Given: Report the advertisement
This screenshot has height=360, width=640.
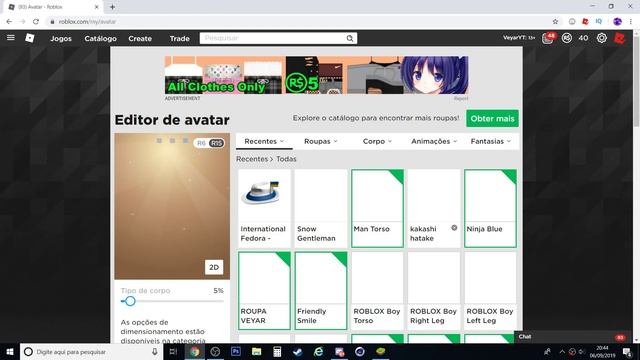Looking at the screenshot, I should point(461,98).
